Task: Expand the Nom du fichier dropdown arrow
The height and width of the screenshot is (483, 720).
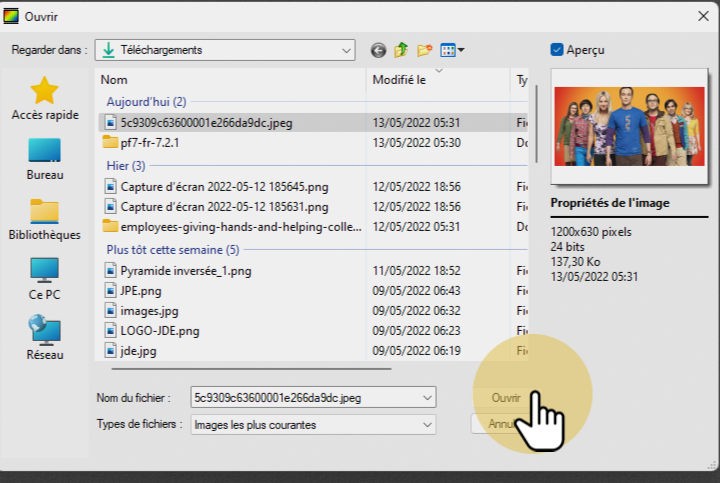Action: point(427,398)
